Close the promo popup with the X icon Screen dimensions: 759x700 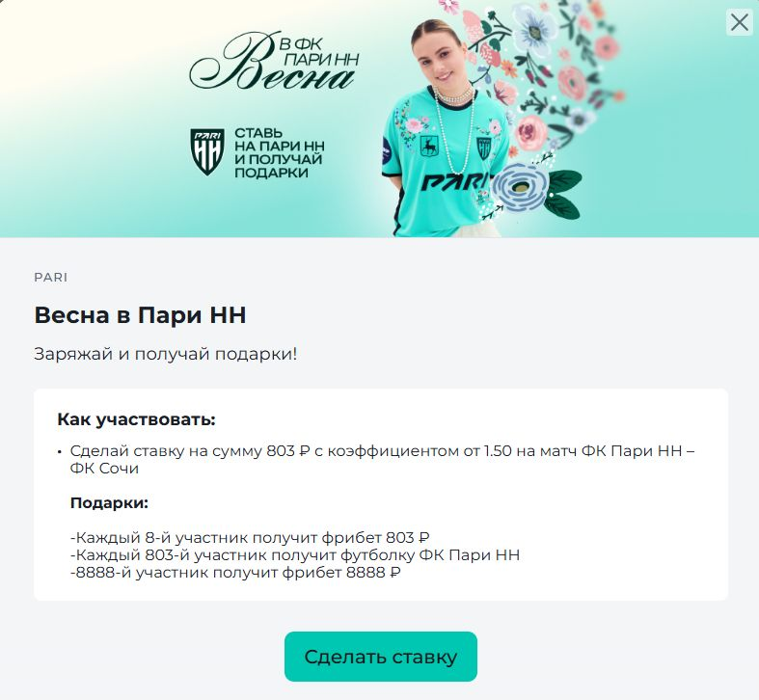pyautogui.click(x=739, y=22)
